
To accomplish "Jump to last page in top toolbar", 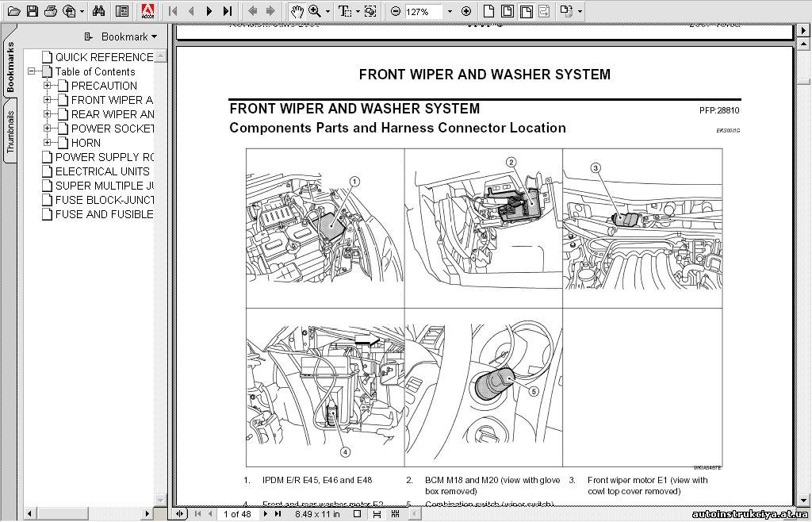I will coord(228,11).
